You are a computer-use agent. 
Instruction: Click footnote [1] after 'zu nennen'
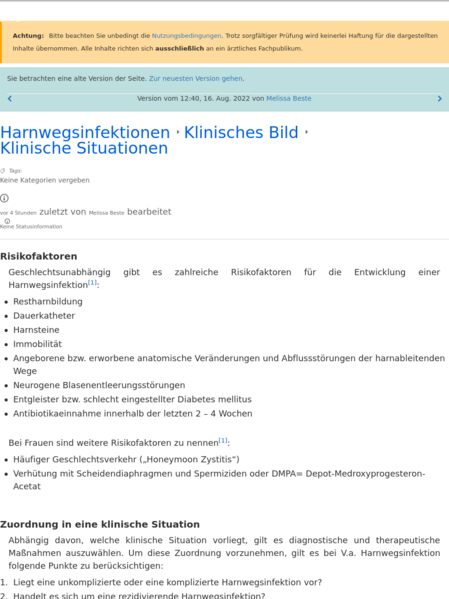pos(223,440)
